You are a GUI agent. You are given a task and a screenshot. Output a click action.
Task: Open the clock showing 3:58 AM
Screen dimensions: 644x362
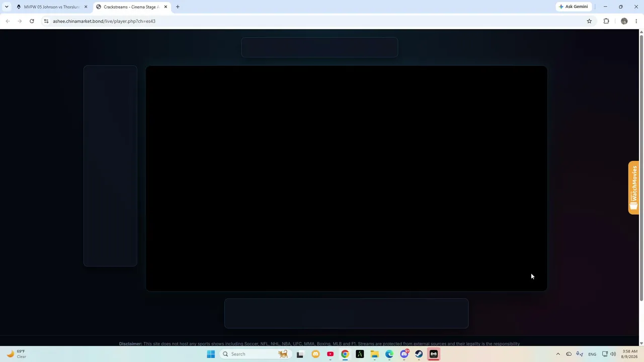tap(630, 354)
